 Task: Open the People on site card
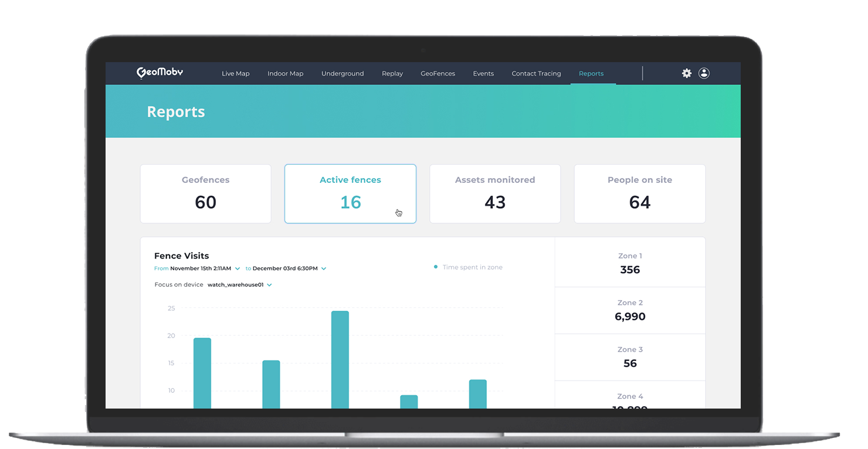[639, 193]
